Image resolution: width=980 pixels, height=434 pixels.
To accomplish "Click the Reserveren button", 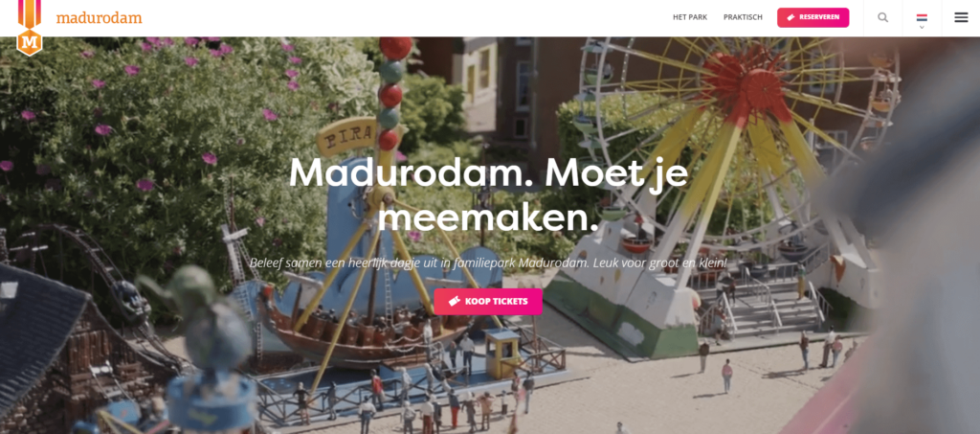I will coord(813,17).
